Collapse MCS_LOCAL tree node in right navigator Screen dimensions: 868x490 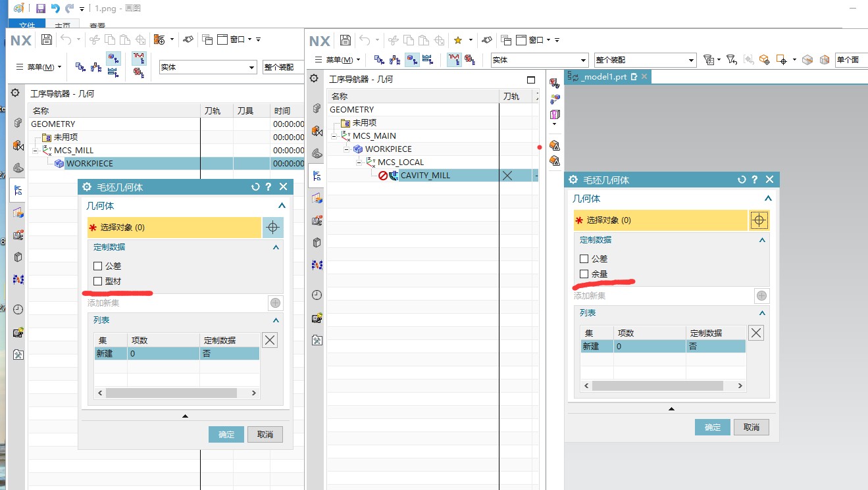coord(359,162)
